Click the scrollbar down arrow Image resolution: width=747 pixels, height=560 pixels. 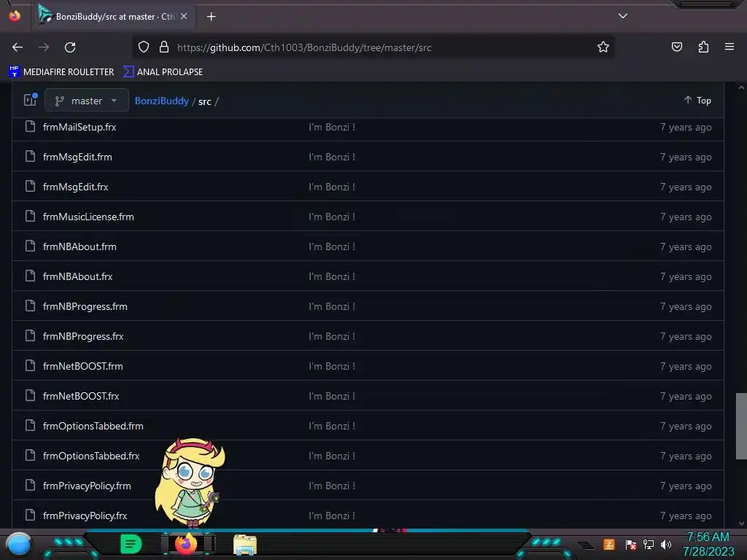741,524
